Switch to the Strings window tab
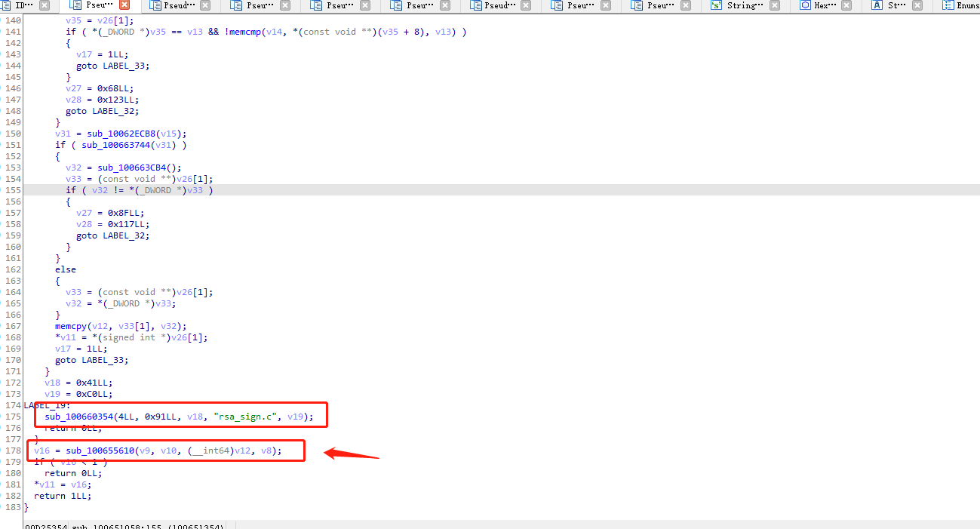The width and height of the screenshot is (980, 529). tap(743, 5)
